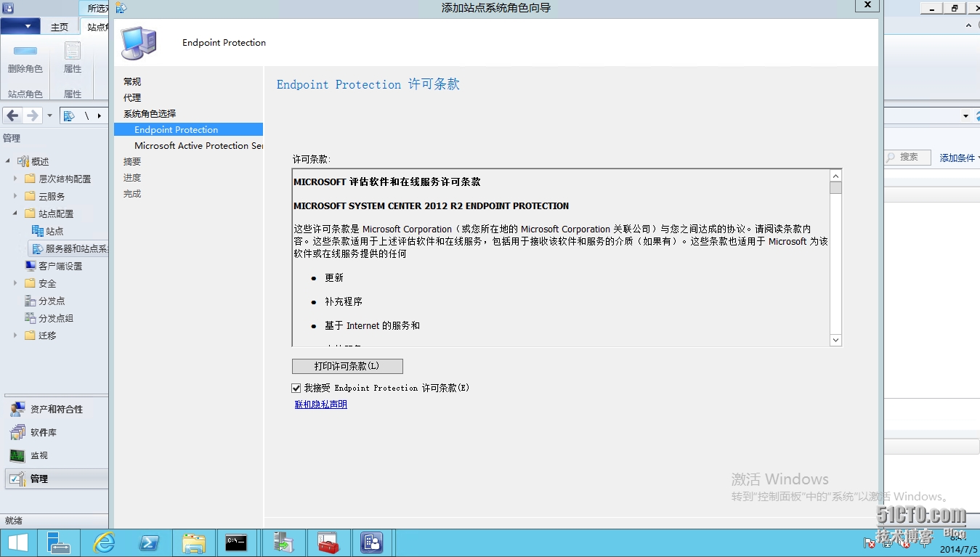Click the 云服务 folder icon
Viewport: 980px width, 557px height.
(31, 196)
